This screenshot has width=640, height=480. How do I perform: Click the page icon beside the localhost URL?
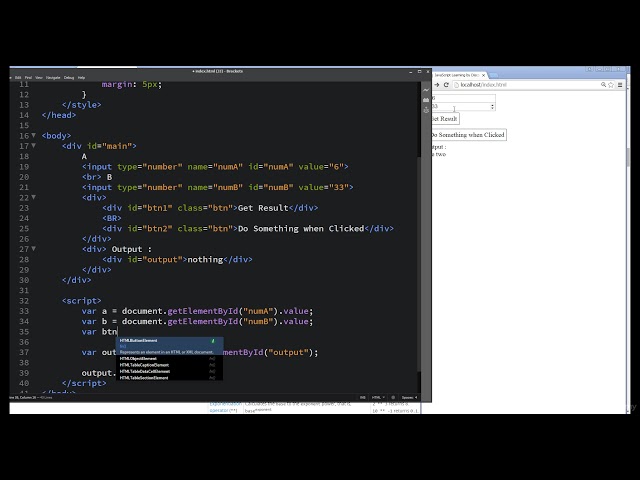pos(457,85)
